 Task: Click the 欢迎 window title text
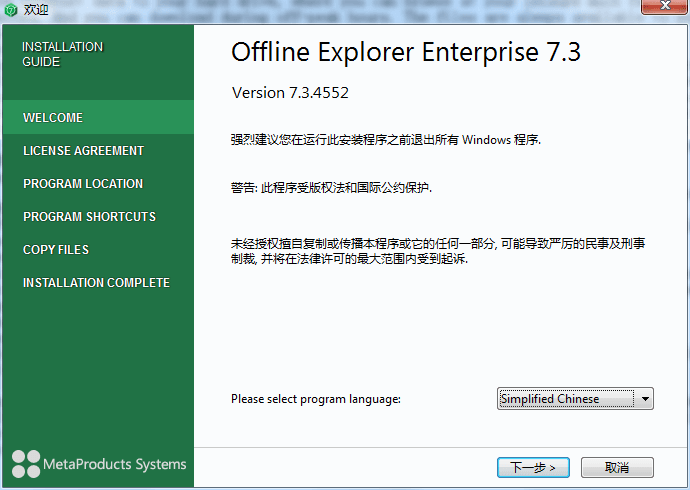coord(36,9)
